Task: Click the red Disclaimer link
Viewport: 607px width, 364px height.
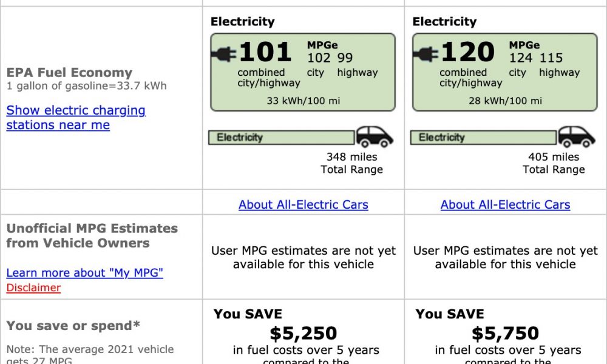Action: coord(33,288)
